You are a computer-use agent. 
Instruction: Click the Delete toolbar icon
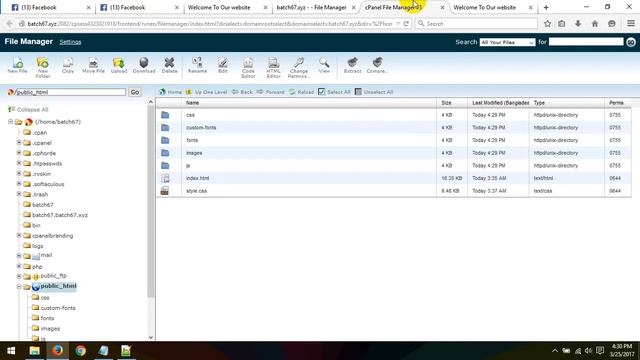click(x=169, y=65)
